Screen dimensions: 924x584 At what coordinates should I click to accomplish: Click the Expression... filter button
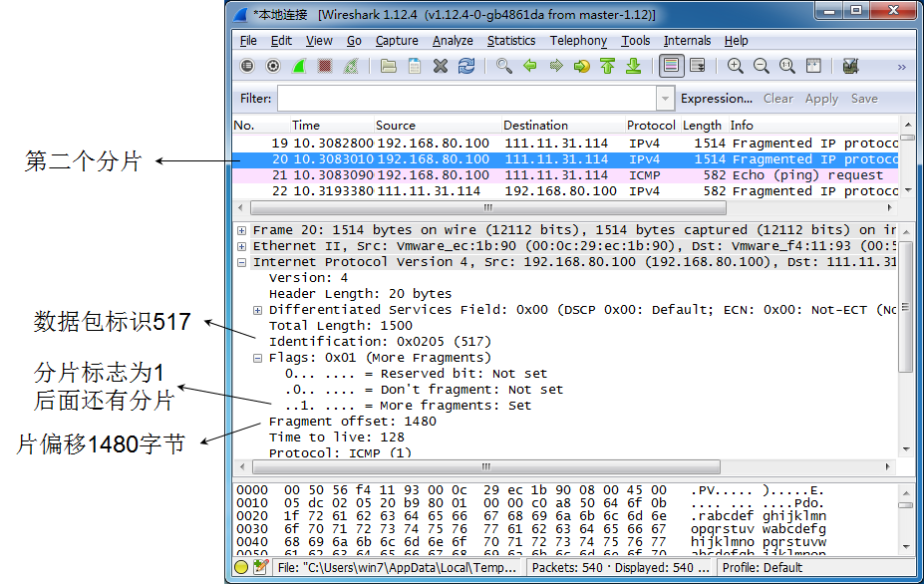pos(717,99)
